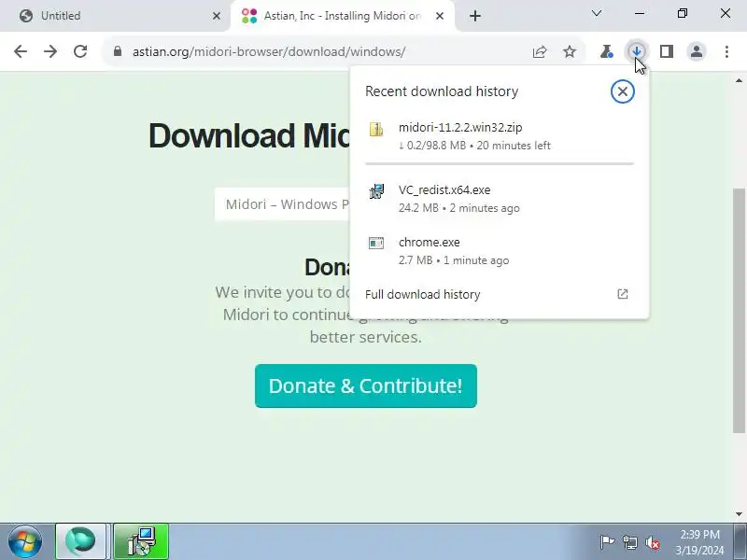Image resolution: width=747 pixels, height=560 pixels.
Task: Open VC_redist.x64.exe download entry
Action: 500,199
